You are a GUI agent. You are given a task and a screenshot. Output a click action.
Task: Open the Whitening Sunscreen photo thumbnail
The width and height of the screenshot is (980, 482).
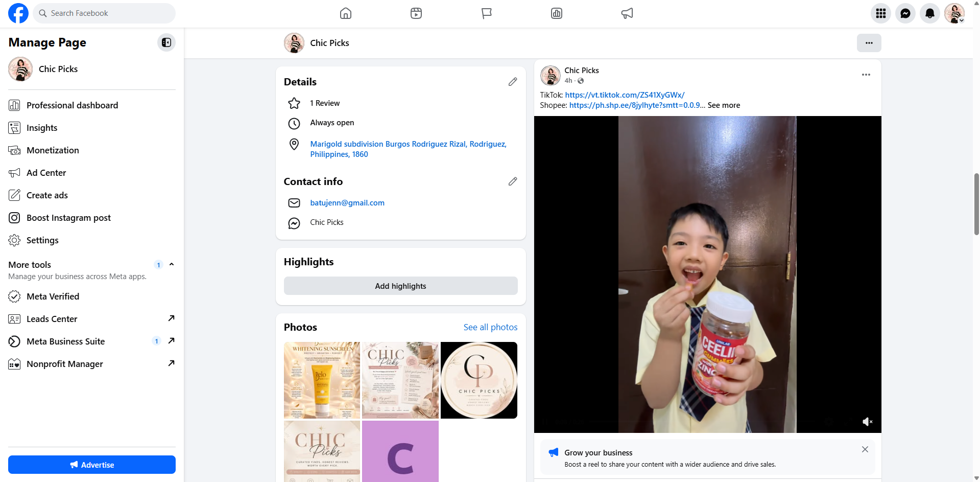point(322,380)
